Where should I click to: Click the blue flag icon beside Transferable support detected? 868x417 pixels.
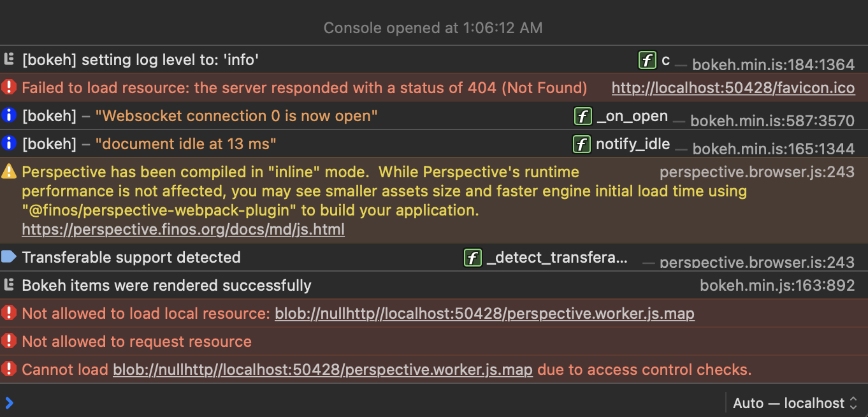click(8, 257)
